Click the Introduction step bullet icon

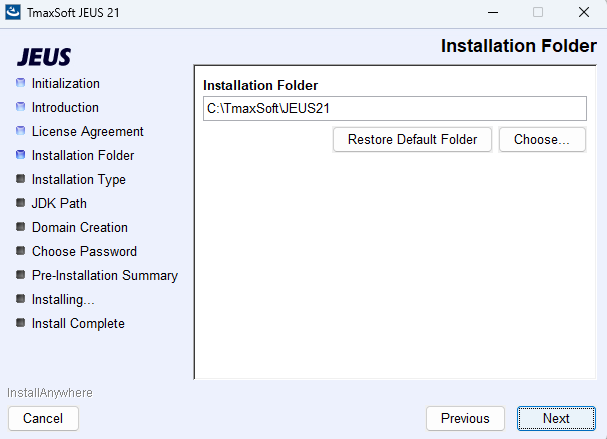21,107
